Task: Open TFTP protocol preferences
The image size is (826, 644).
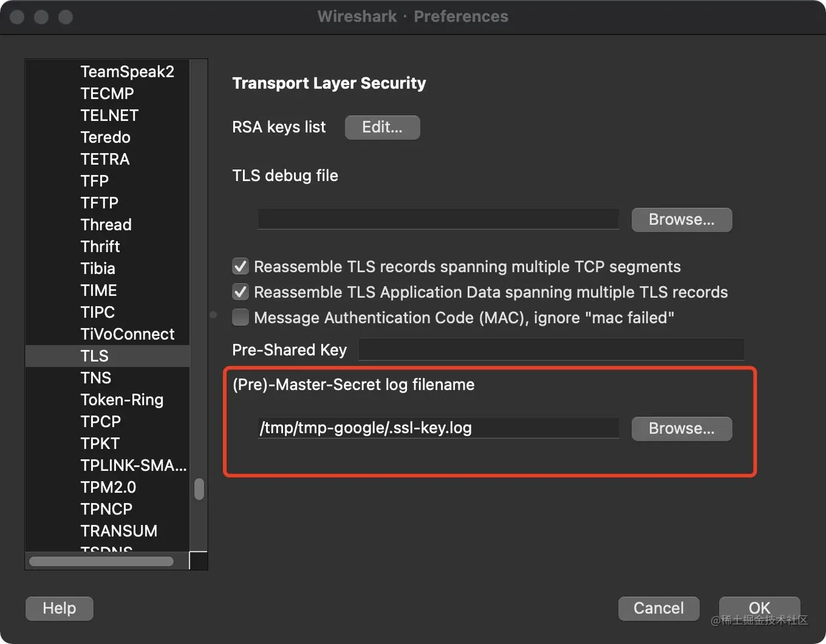Action: [108, 203]
